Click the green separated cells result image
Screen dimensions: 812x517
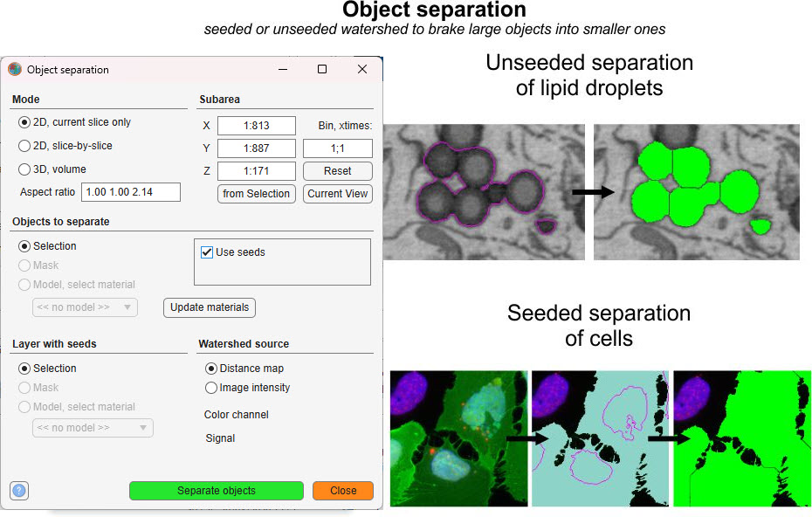point(742,438)
